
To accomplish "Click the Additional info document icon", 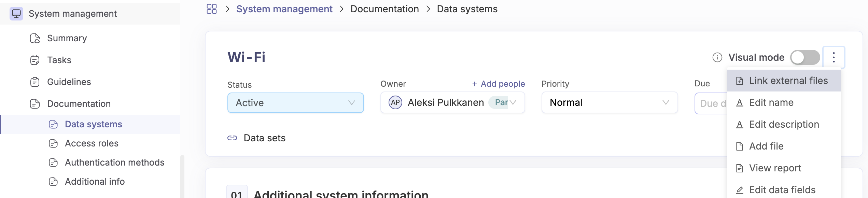I will pyautogui.click(x=53, y=182).
